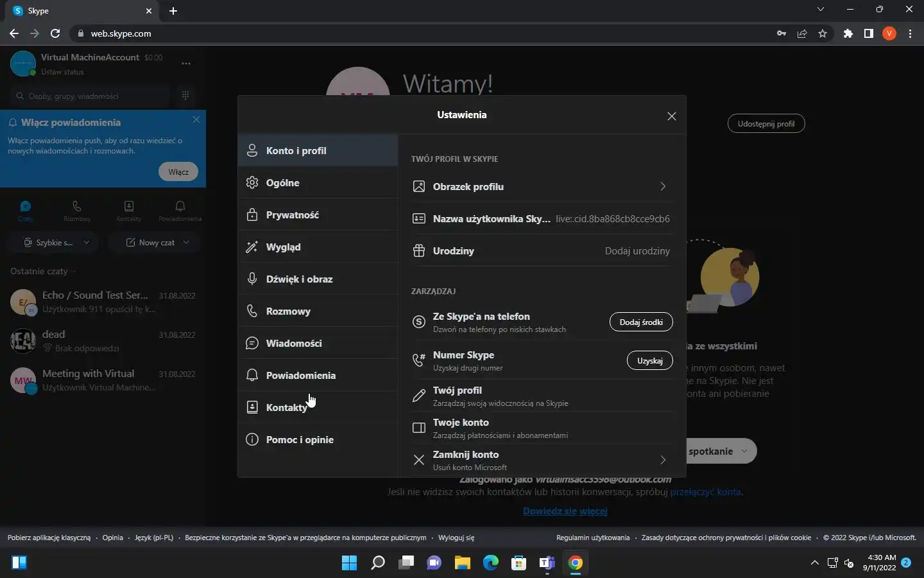Screen dimensions: 924x578
Task: Click Uzyskaj button for Numer Skype
Action: [x=649, y=360]
